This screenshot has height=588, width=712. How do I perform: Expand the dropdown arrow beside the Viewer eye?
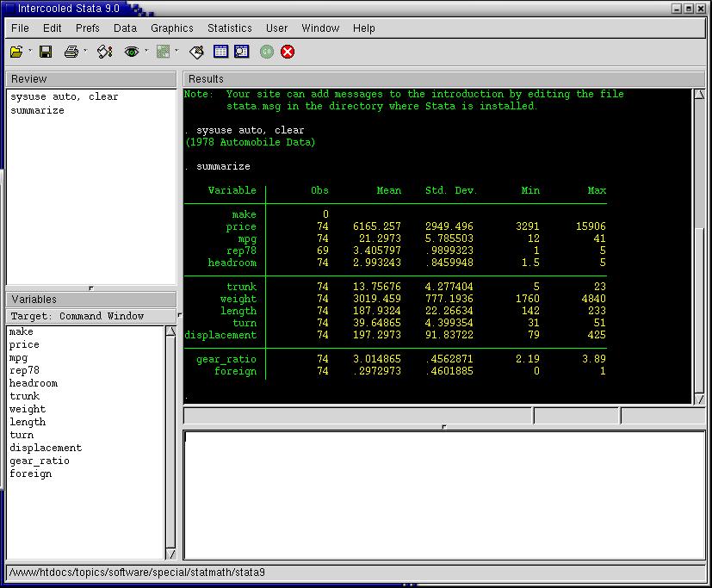(x=146, y=50)
